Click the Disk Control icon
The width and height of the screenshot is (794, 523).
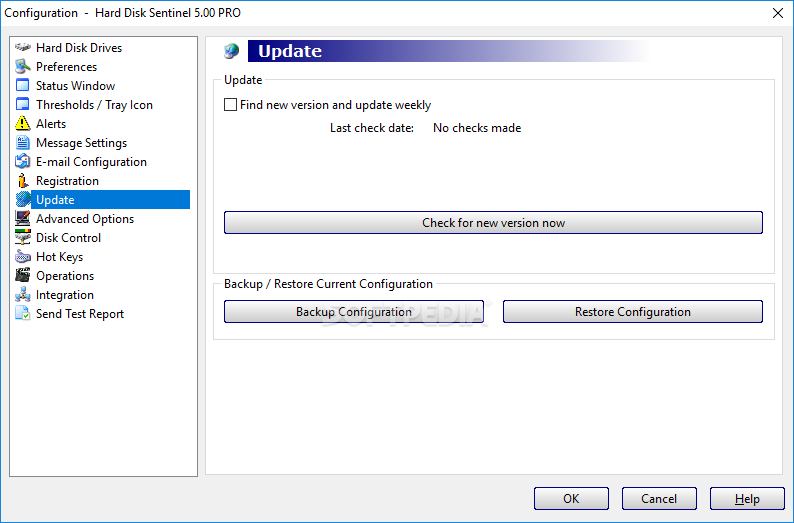22,237
